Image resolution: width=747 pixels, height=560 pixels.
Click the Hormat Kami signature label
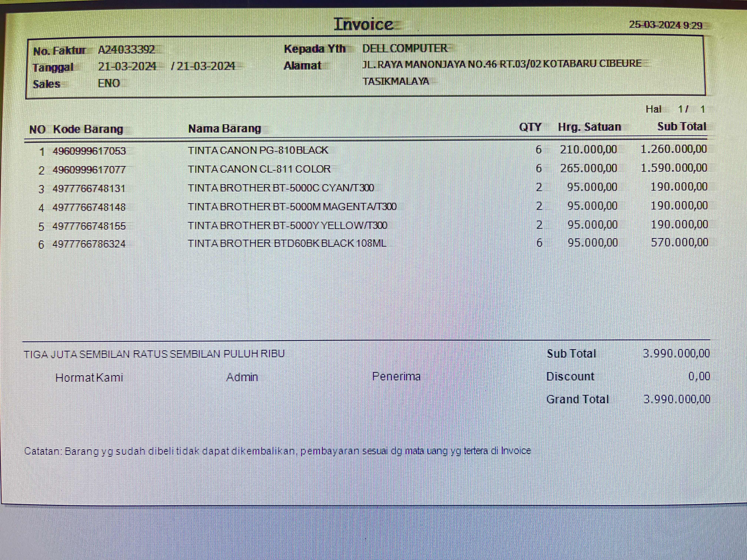coord(89,377)
